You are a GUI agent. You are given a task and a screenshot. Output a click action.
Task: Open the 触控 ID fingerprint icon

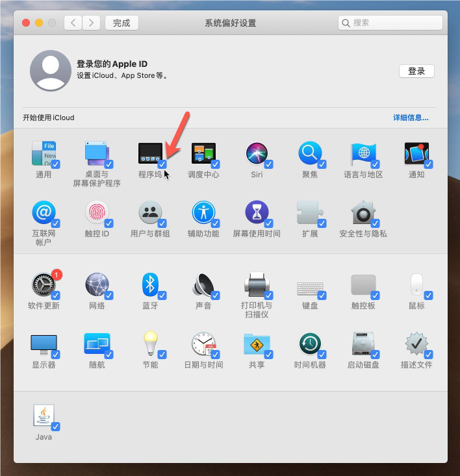coord(97,212)
